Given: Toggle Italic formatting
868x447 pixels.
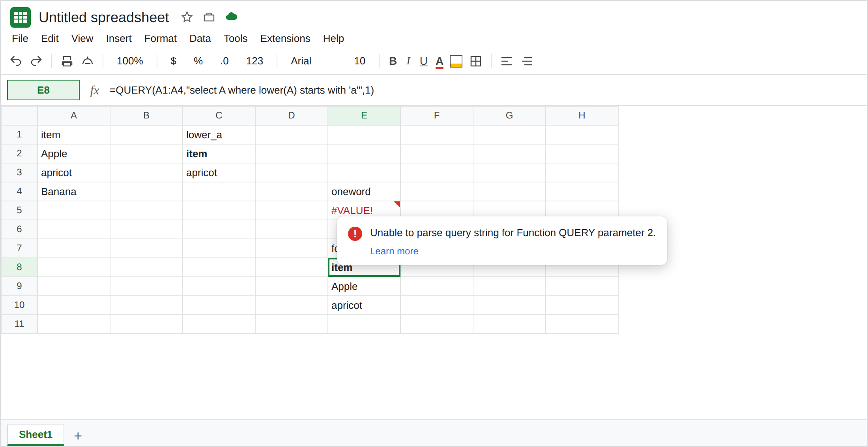Looking at the screenshot, I should click(408, 61).
